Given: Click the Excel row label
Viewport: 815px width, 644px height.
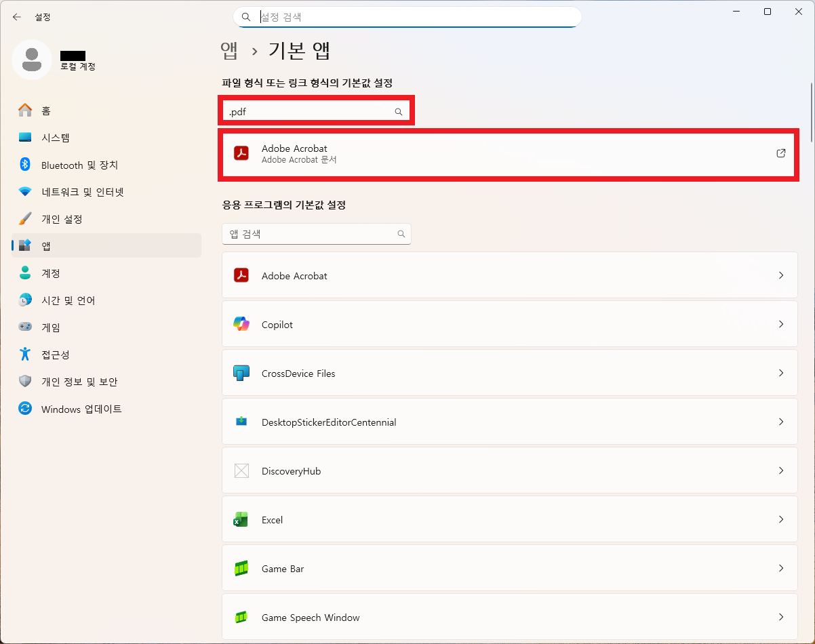Looking at the screenshot, I should [x=272, y=520].
